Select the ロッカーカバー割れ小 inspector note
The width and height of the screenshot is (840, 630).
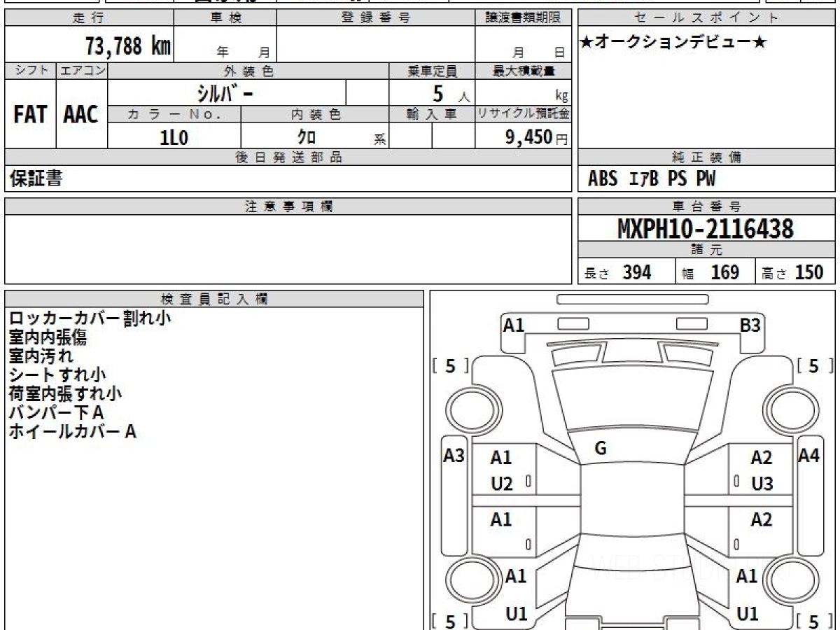coord(90,318)
